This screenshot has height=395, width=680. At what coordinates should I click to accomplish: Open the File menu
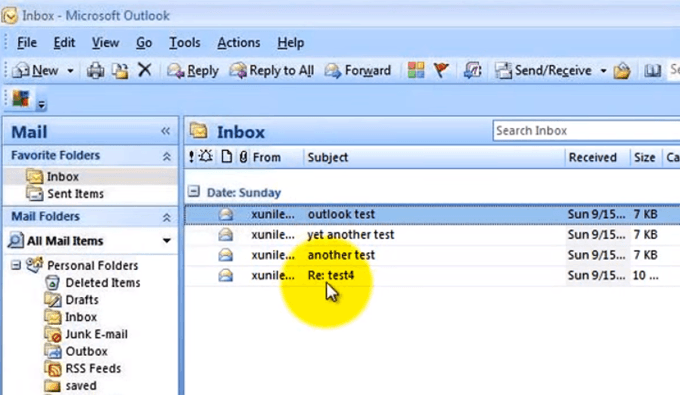[x=27, y=43]
